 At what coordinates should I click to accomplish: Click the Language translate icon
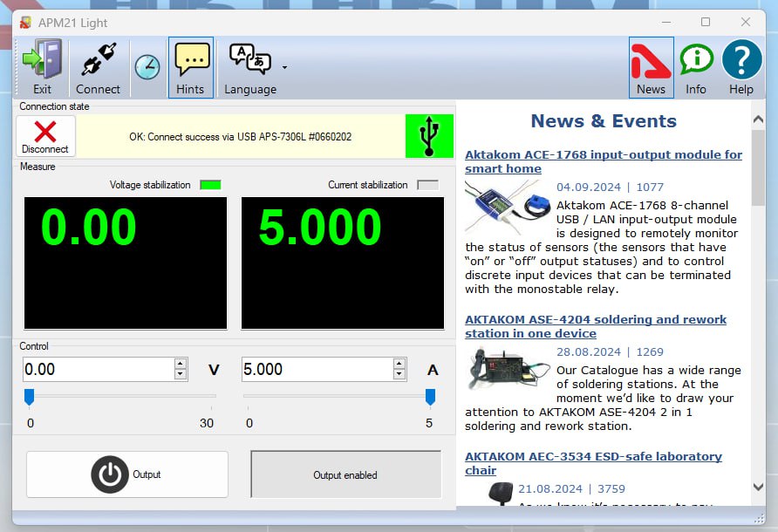249,58
